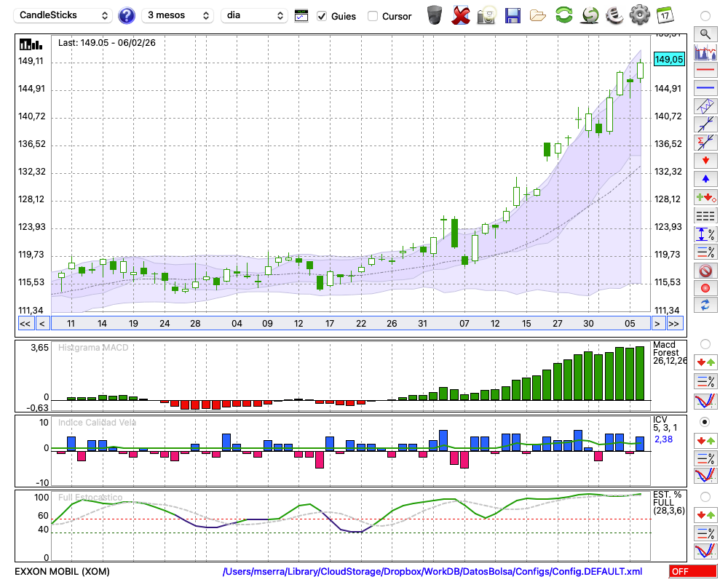Image resolution: width=728 pixels, height=582 pixels.
Task: Select the red horizontal line tool
Action: 705,70
